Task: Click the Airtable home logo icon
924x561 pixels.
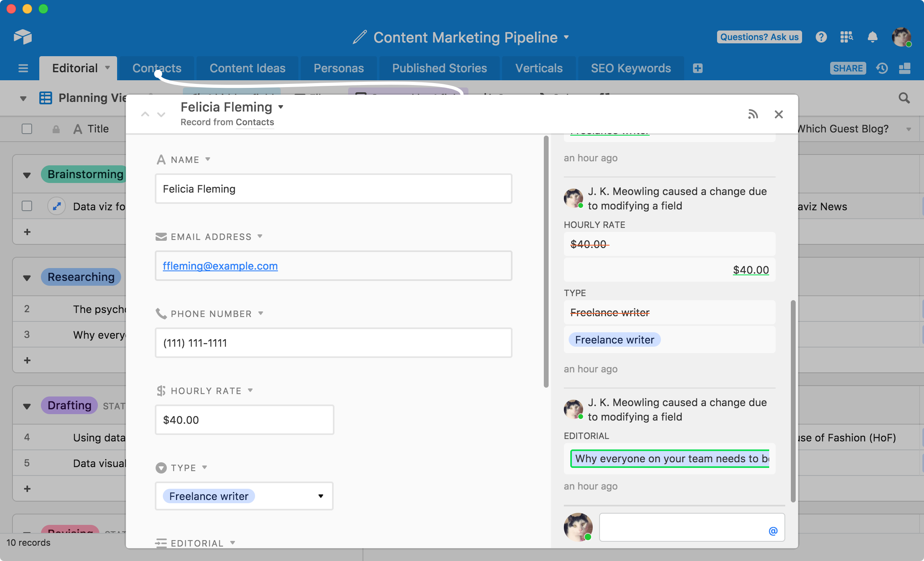Action: tap(22, 37)
